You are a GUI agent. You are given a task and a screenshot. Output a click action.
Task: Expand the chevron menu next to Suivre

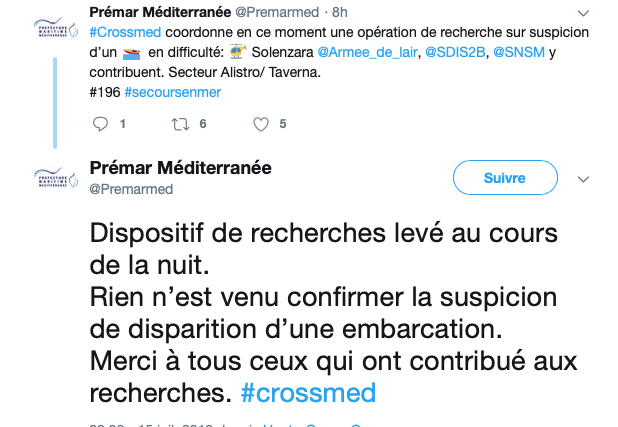click(584, 178)
